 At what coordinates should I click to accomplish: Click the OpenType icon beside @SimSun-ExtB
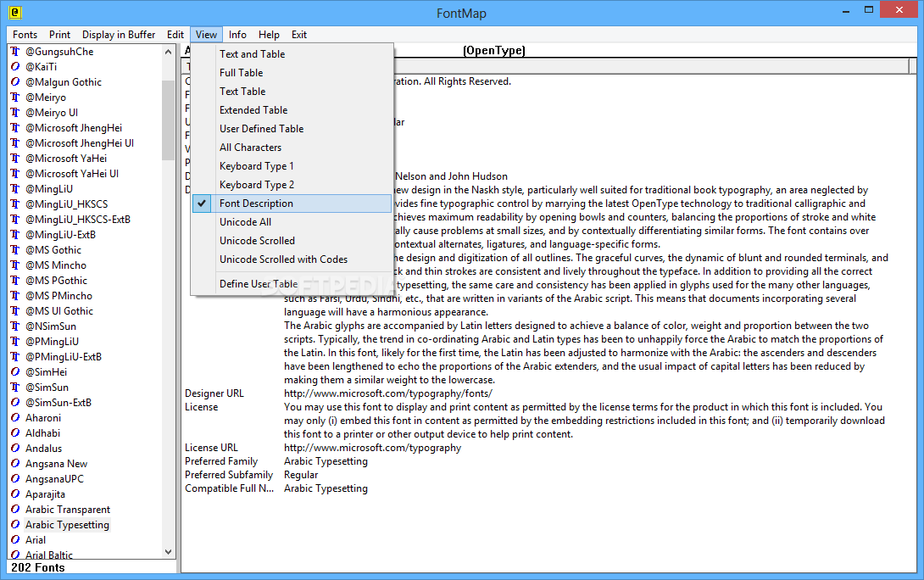15,403
